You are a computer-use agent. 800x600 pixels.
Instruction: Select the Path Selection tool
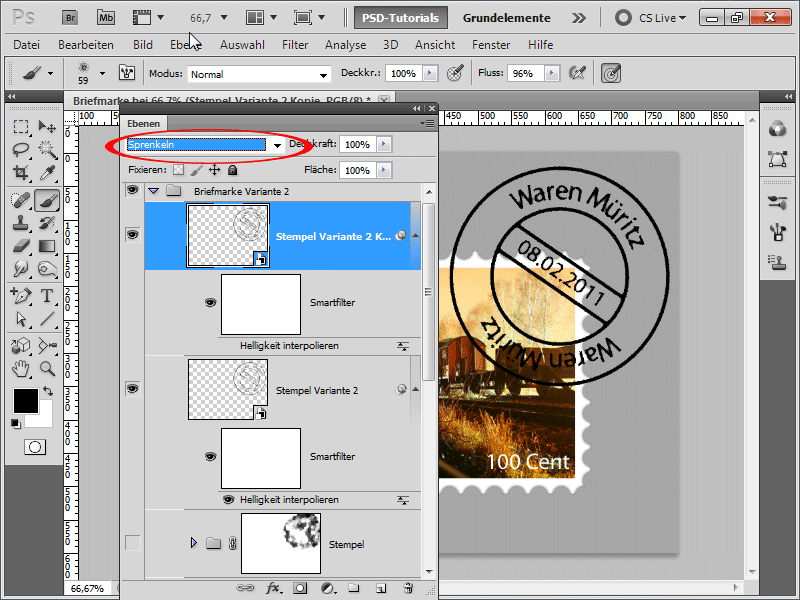tap(20, 319)
